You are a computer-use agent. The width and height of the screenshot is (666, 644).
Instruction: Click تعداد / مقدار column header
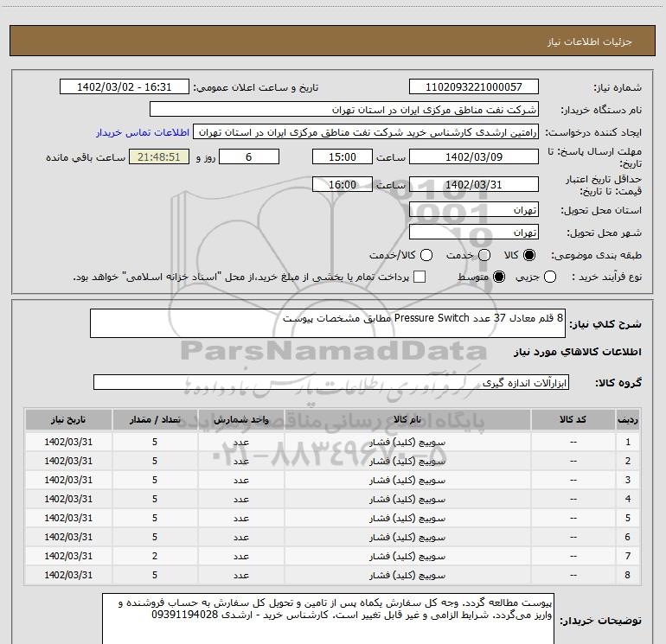[155, 419]
